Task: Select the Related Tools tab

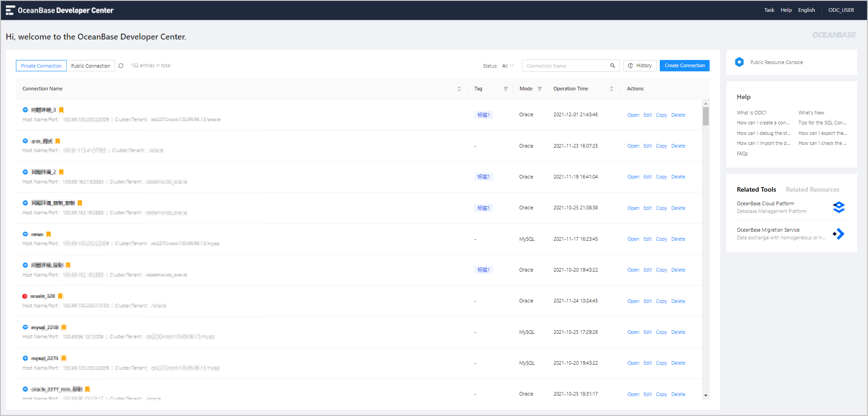Action: tap(756, 189)
